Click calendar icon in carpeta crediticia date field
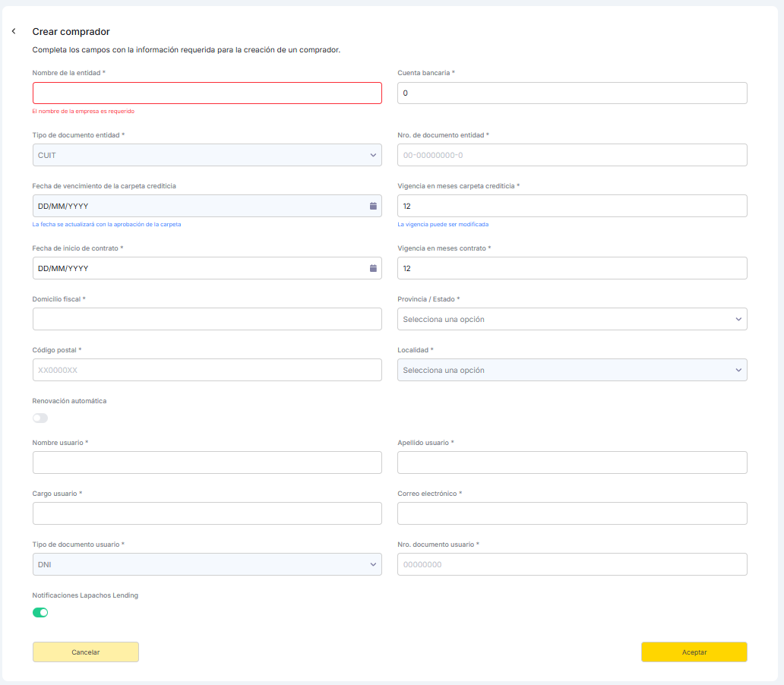Viewport: 784px width, 685px height. pyautogui.click(x=373, y=206)
